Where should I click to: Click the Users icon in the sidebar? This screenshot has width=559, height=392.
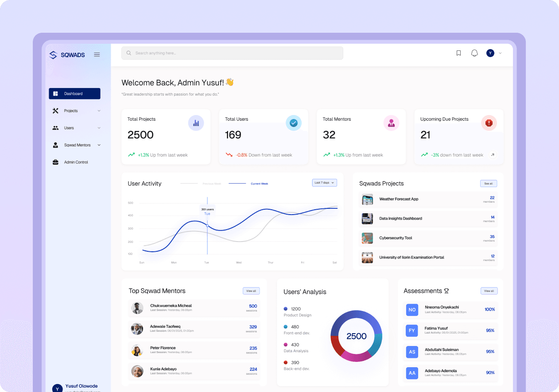pyautogui.click(x=55, y=127)
